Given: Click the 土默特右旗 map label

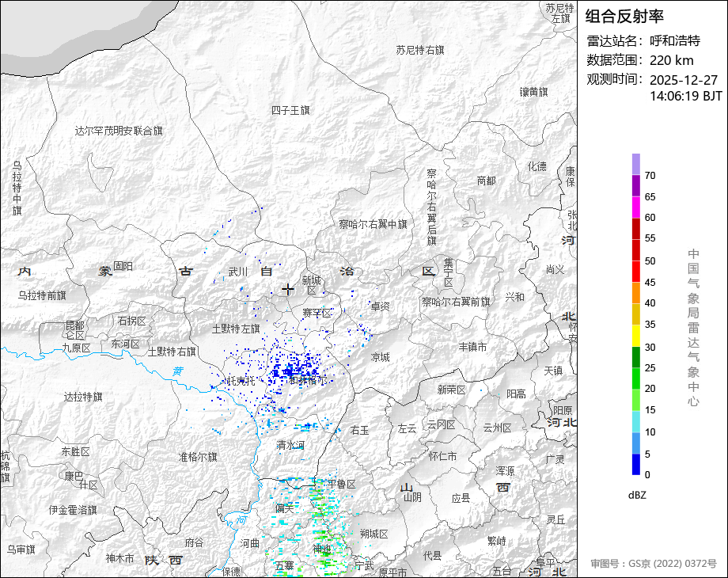Looking at the screenshot, I should point(172,352).
